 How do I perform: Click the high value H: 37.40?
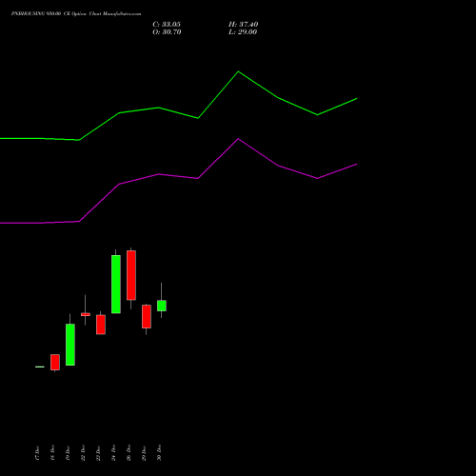click(244, 25)
